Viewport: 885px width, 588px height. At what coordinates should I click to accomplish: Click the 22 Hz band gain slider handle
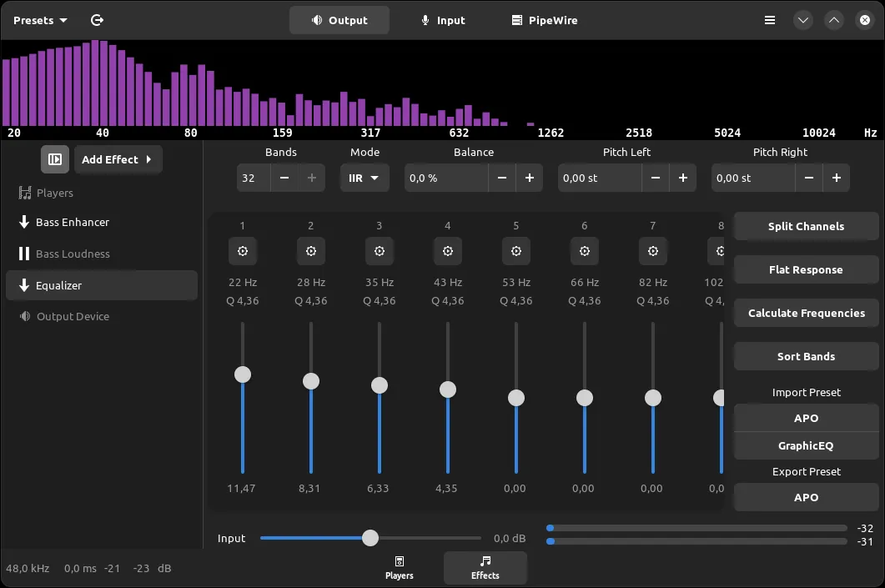click(x=243, y=374)
